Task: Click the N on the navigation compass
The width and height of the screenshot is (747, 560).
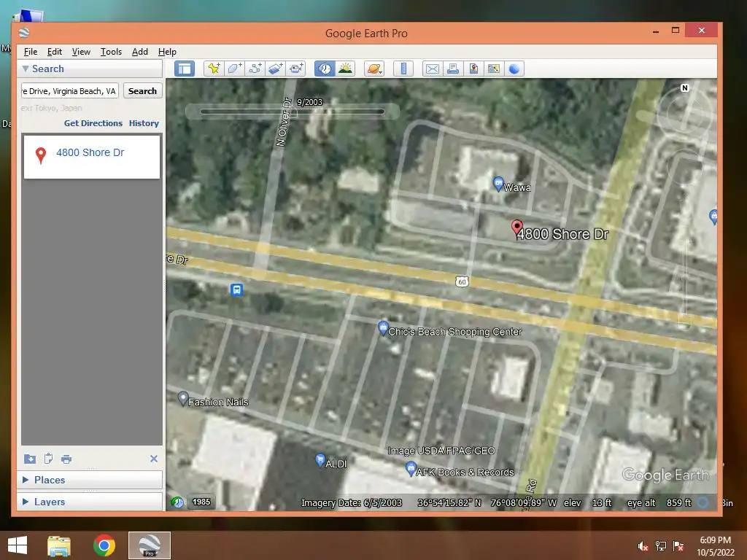Action: pos(684,88)
